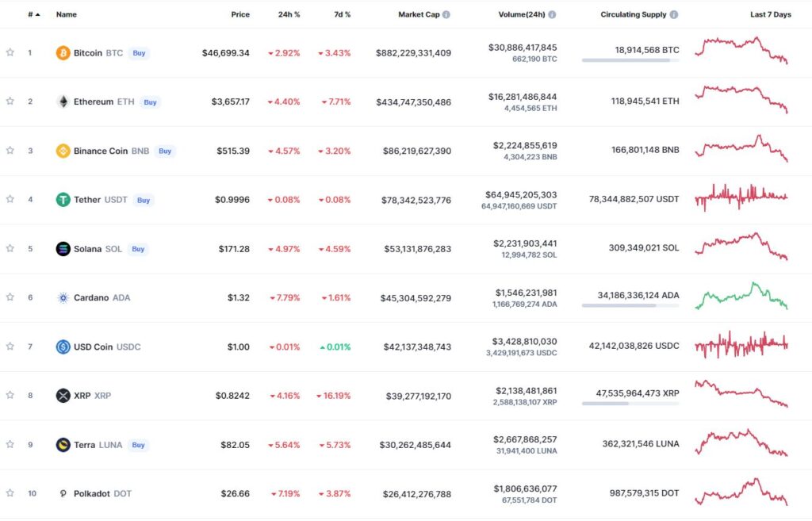
Task: Sort the table by Name column
Action: (x=67, y=14)
